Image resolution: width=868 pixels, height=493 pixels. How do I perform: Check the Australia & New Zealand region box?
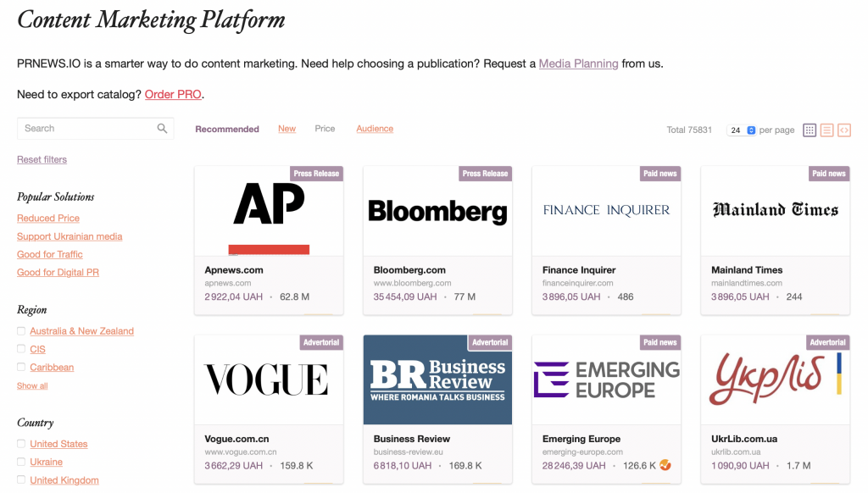21,331
